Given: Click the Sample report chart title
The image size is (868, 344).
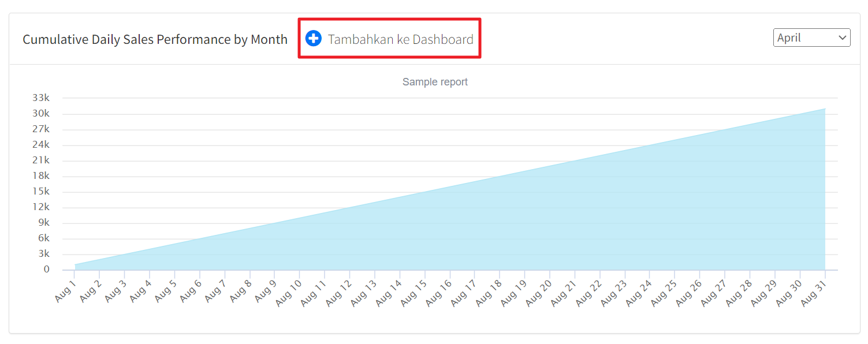Looking at the screenshot, I should click(435, 82).
